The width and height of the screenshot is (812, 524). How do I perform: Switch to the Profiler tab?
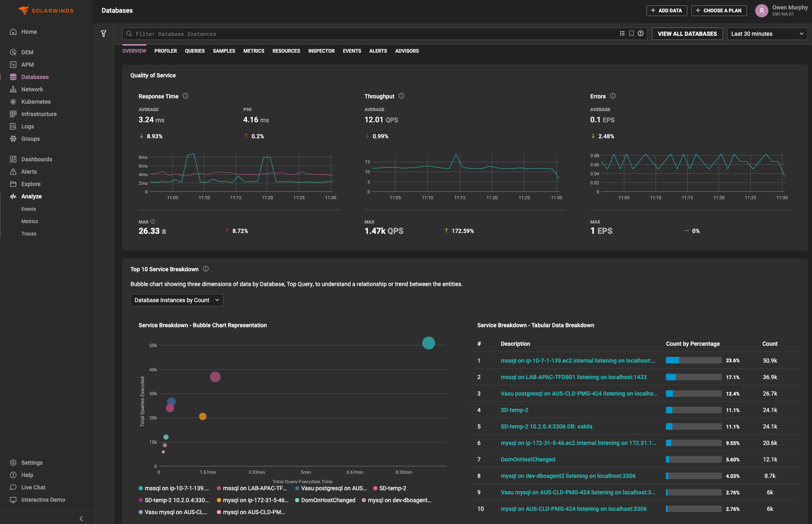165,51
